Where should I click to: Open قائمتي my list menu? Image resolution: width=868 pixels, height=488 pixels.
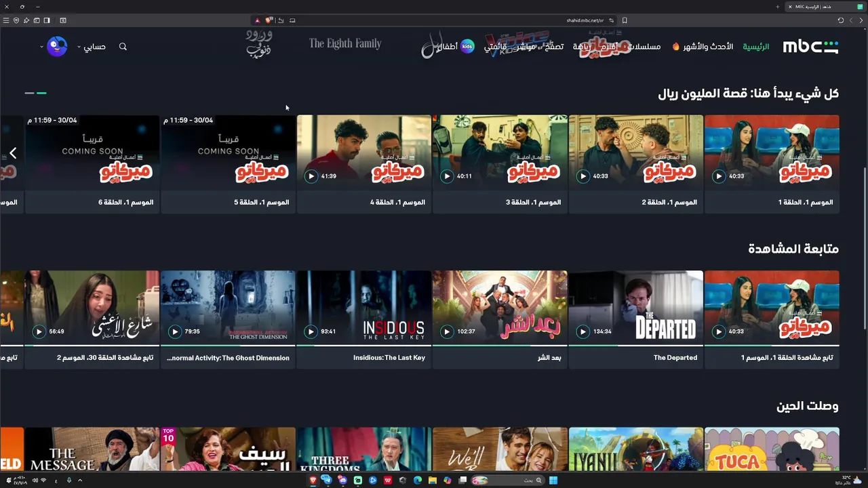click(x=496, y=47)
